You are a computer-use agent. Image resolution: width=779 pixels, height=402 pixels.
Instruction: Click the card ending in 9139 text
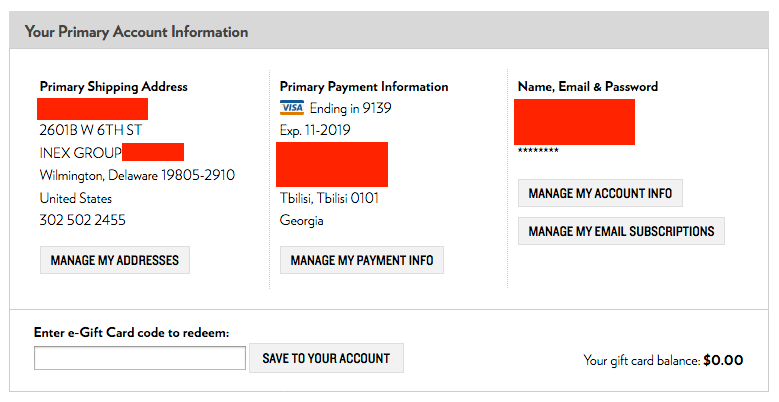tap(350, 108)
